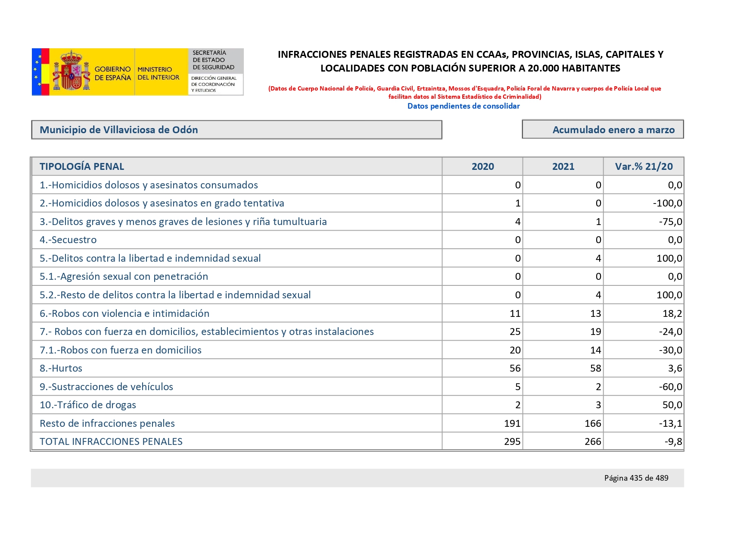The image size is (756, 535).
Task: Click the 'Ministerio del Interior' logo text
Action: [158, 73]
